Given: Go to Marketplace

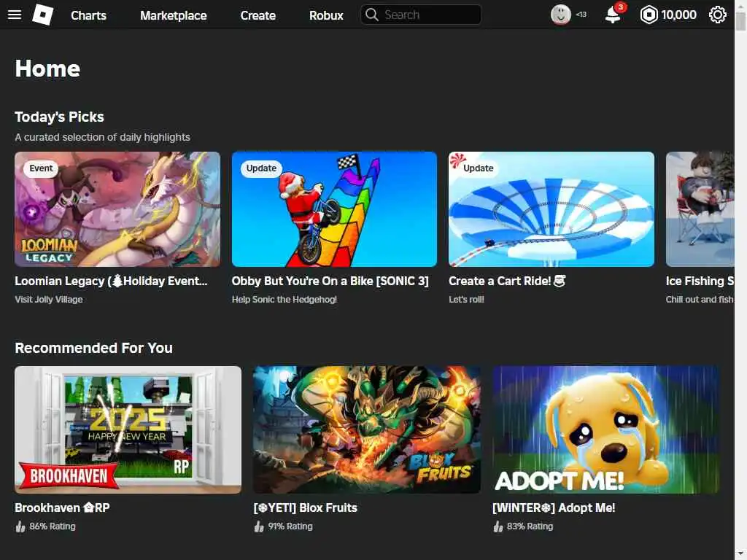Looking at the screenshot, I should tap(174, 15).
